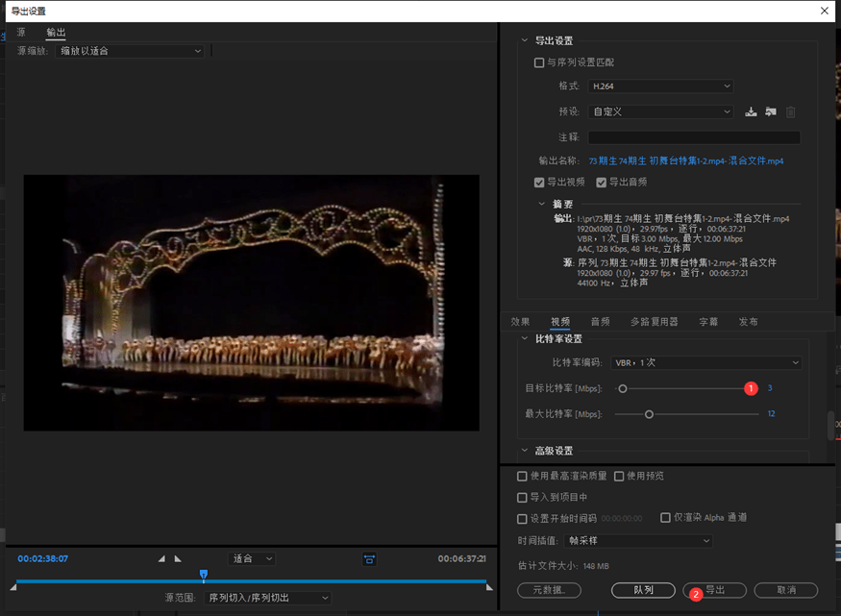Click the Set Out Point marker icon
Image resolution: width=841 pixels, height=616 pixels.
178,558
